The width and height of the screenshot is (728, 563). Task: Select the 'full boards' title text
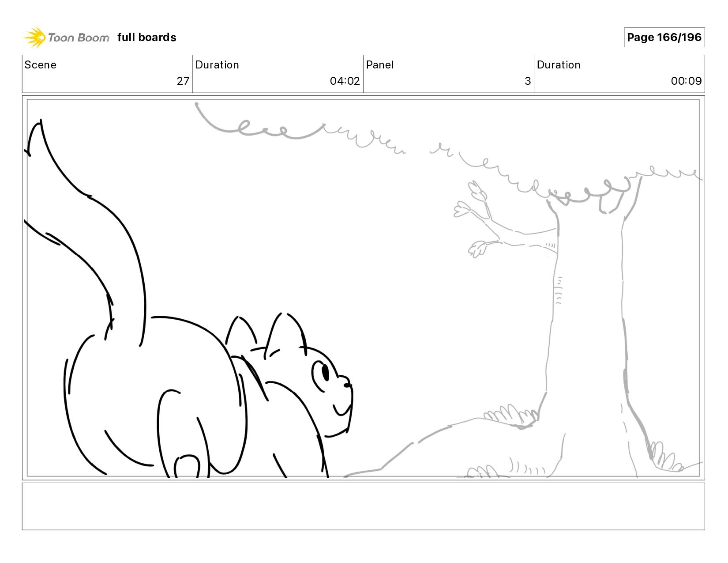coord(147,38)
